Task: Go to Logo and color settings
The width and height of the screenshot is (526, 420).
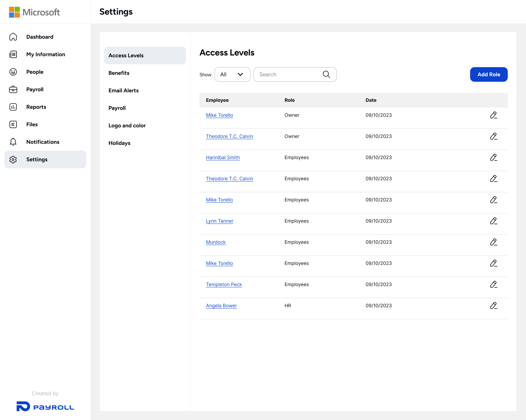Action: coord(127,126)
